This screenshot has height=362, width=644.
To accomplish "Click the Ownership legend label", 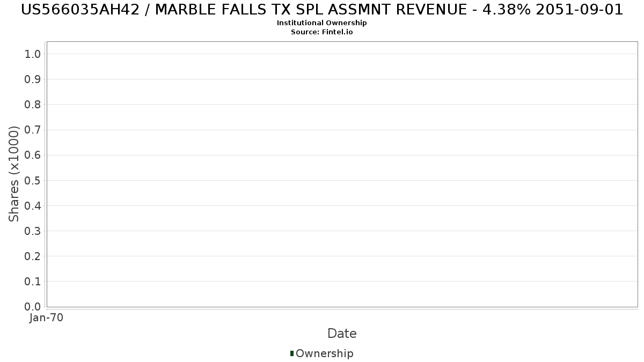I will pos(324,353).
